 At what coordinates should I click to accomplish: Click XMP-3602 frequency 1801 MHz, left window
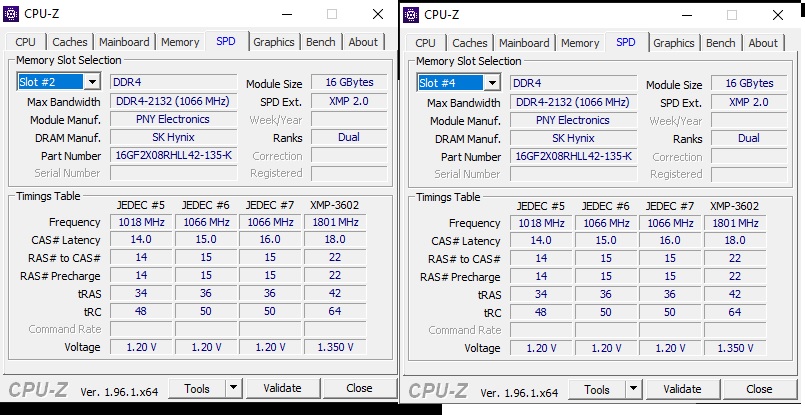[x=335, y=222]
